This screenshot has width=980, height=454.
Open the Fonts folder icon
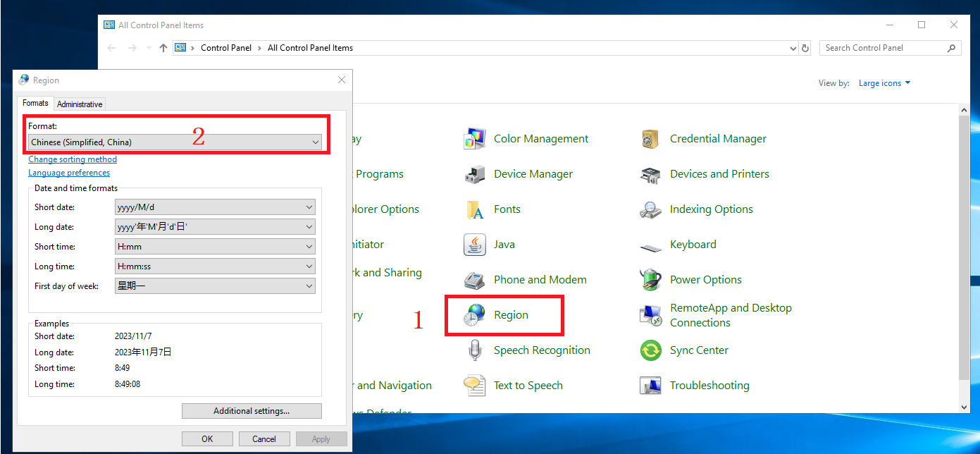pos(475,209)
